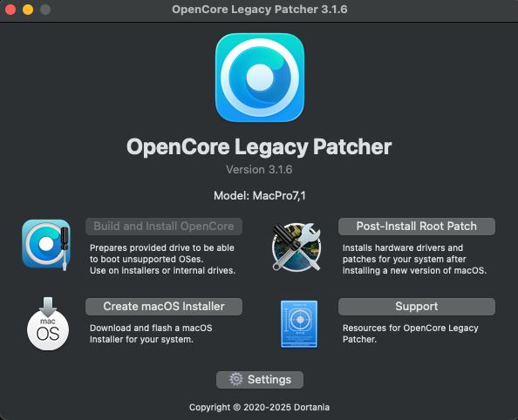This screenshot has width=518, height=420.
Task: Click the Version 3.1.6 text
Action: [x=259, y=170]
